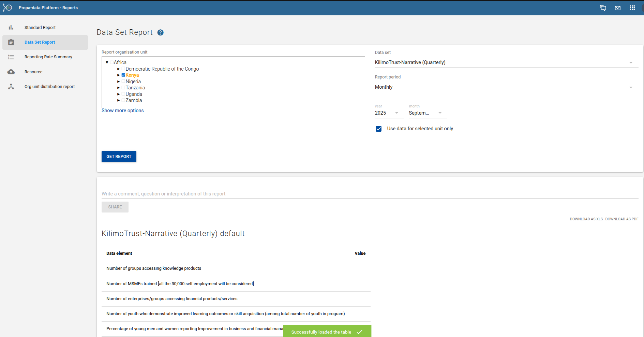Open Data Set Report in sidebar
Image resolution: width=644 pixels, height=337 pixels.
click(40, 42)
